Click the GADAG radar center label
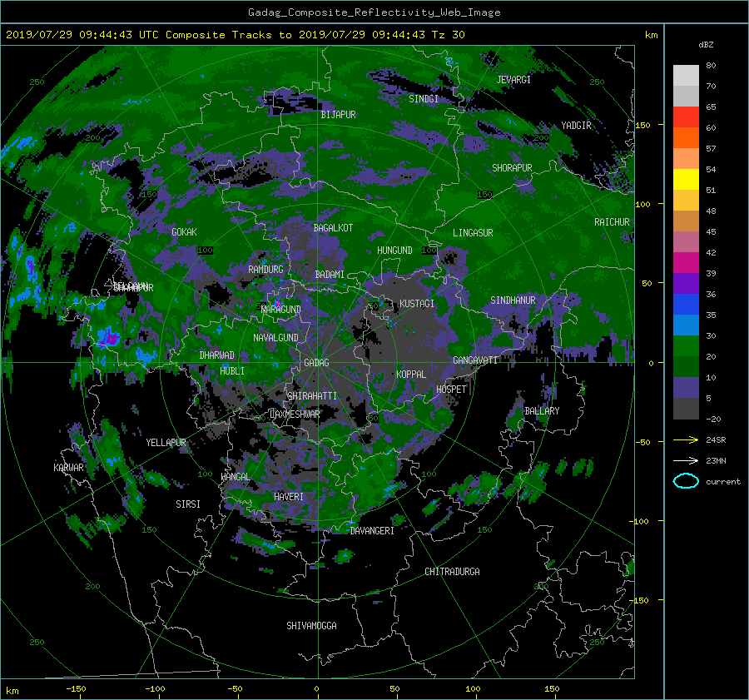 point(317,363)
